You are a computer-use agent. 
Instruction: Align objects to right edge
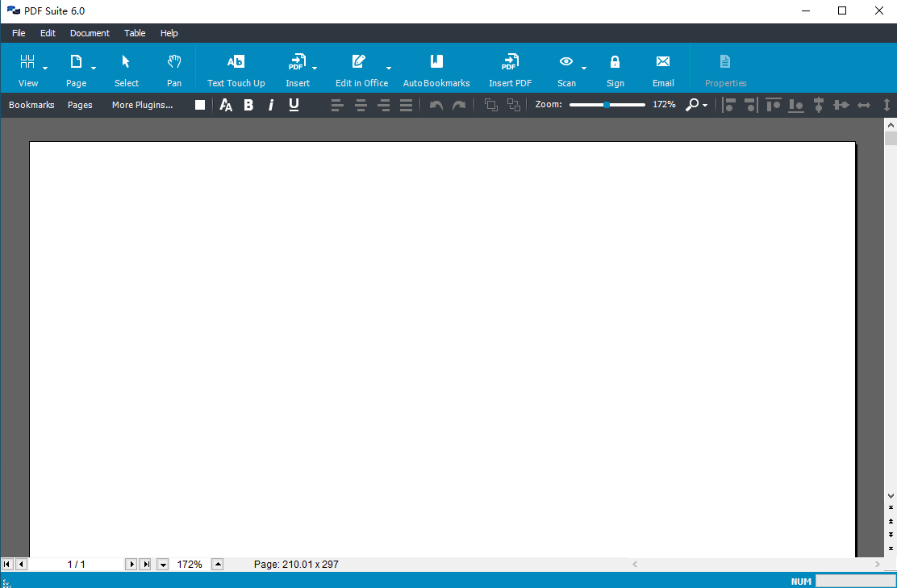click(751, 105)
